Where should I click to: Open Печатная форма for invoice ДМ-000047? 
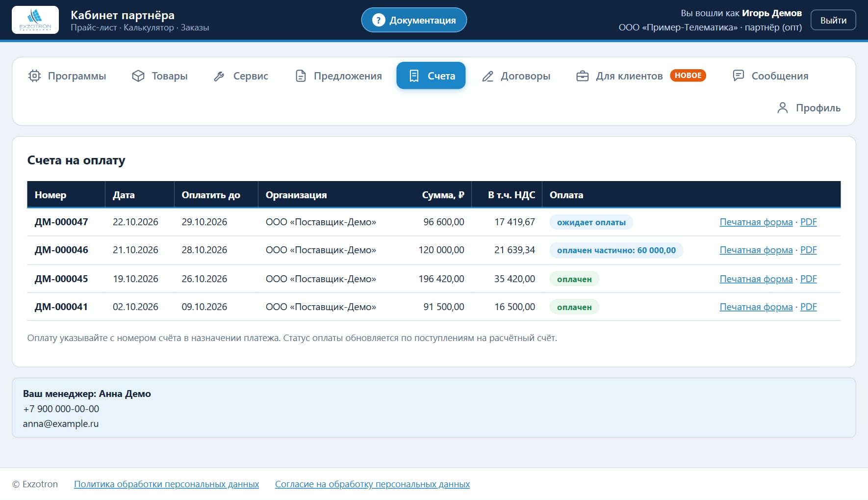(756, 222)
